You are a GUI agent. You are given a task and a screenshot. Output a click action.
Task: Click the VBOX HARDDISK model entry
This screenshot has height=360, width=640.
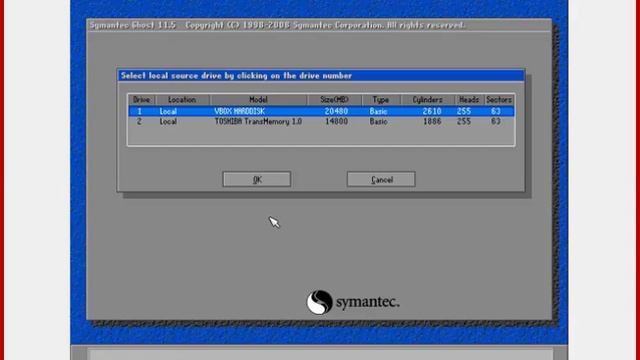[x=240, y=111]
